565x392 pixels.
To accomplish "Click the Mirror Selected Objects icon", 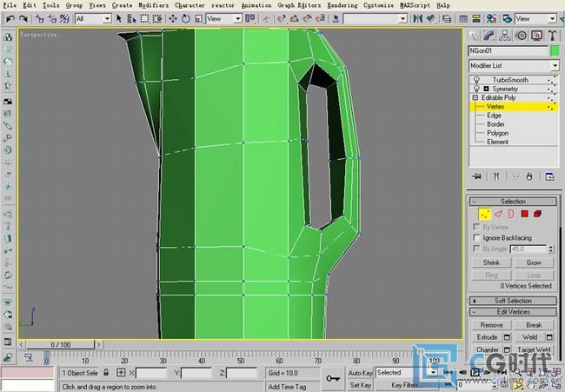I will [417, 18].
